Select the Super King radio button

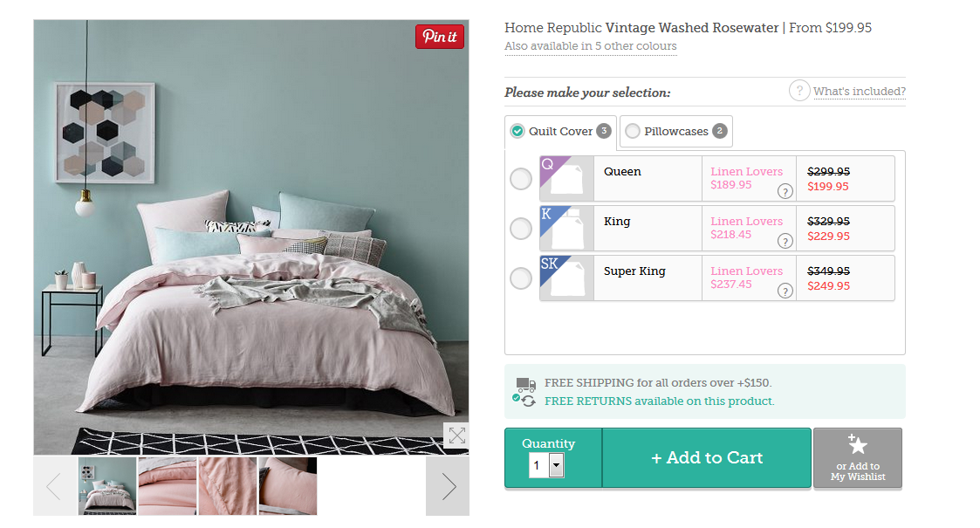pos(521,278)
